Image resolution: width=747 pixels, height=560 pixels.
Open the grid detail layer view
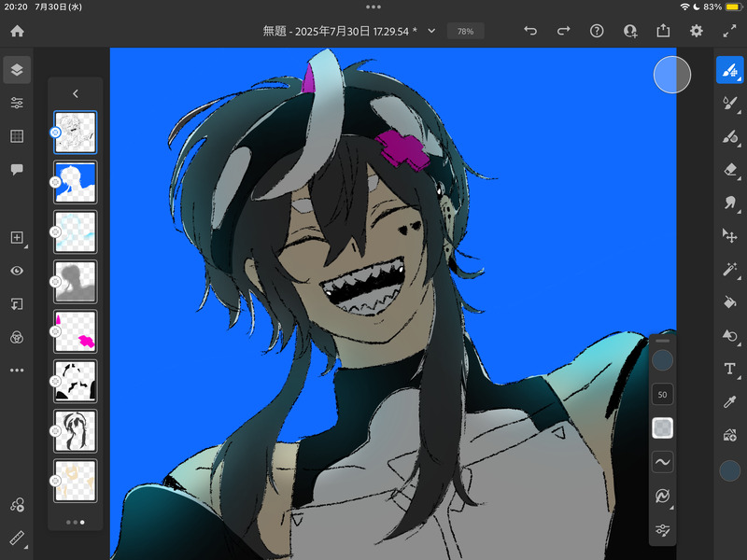(17, 136)
